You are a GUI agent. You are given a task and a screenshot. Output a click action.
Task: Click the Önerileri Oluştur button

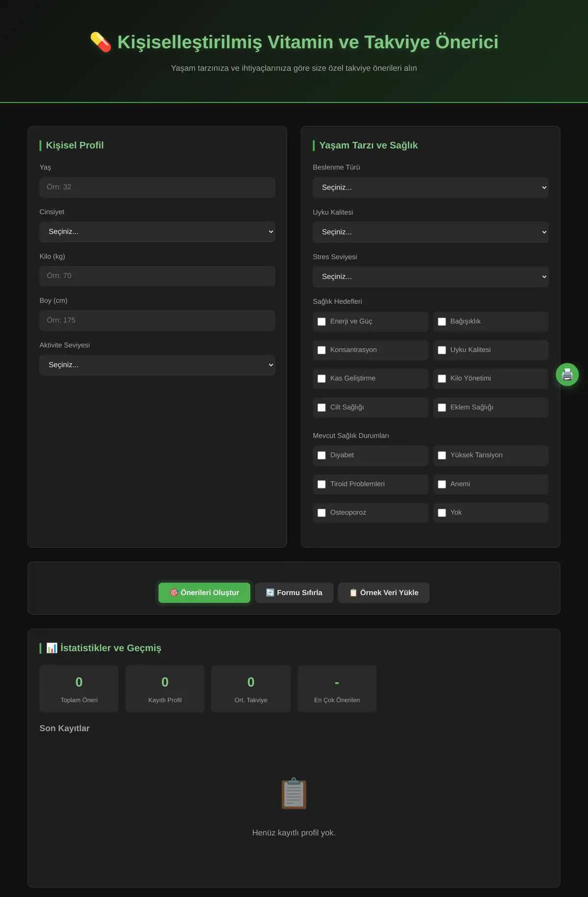click(x=204, y=593)
